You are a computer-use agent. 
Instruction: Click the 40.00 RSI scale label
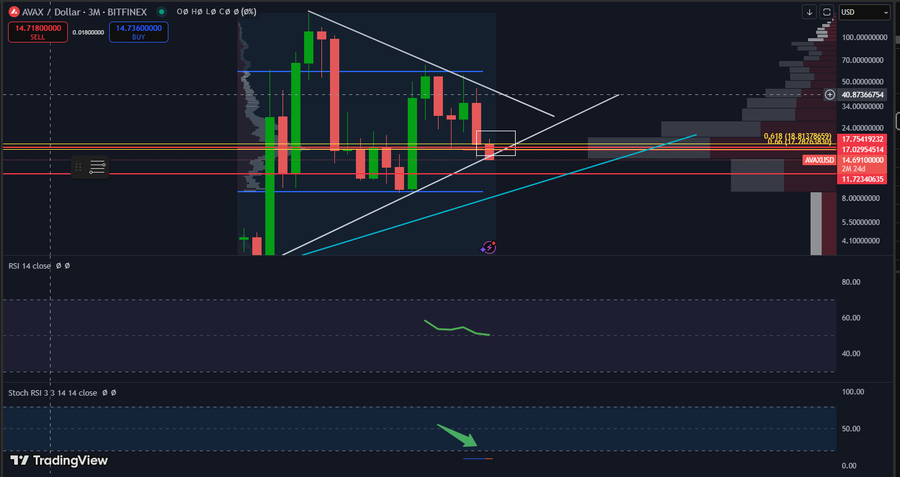[851, 354]
